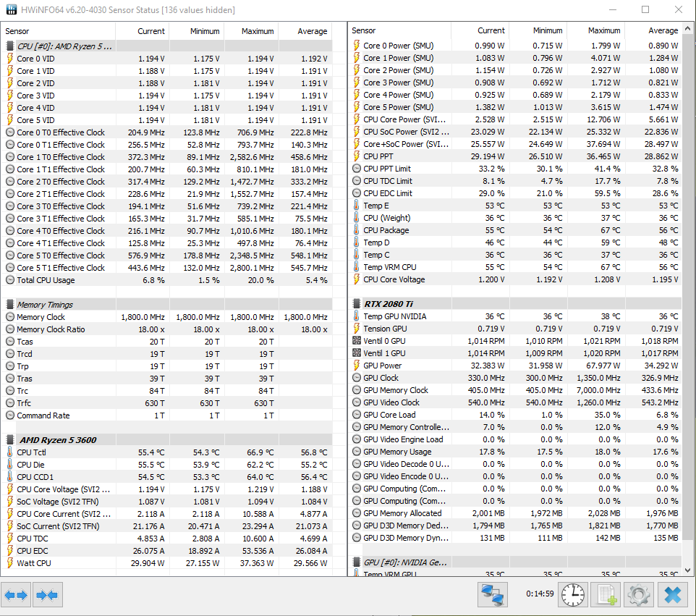
Task: Select the CPU TDC Limit row
Action: [x=515, y=181]
